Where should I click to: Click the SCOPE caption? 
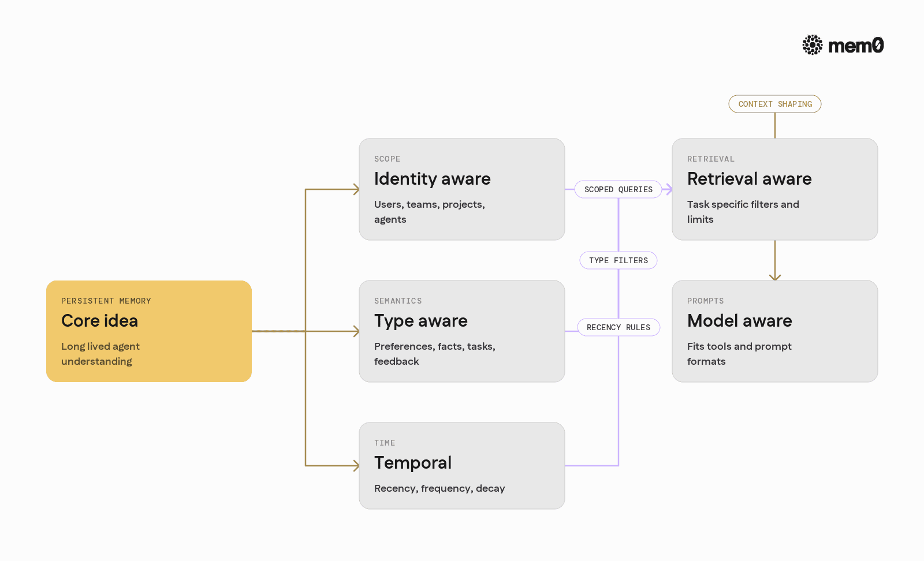(387, 159)
